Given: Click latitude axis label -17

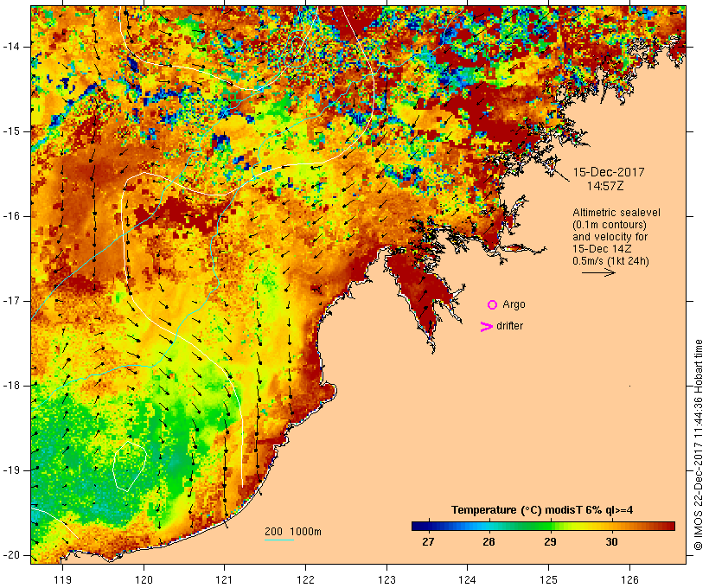Looking at the screenshot, I should click(11, 301).
